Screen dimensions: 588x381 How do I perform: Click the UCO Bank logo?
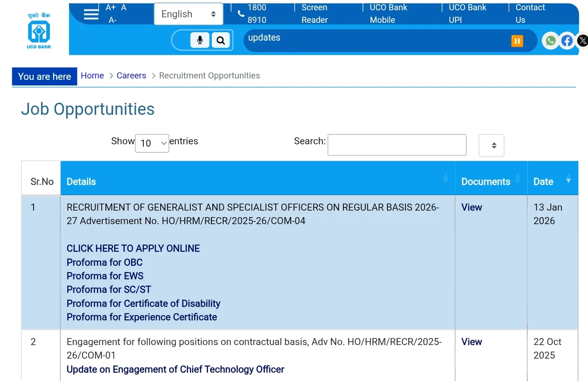coord(39,31)
